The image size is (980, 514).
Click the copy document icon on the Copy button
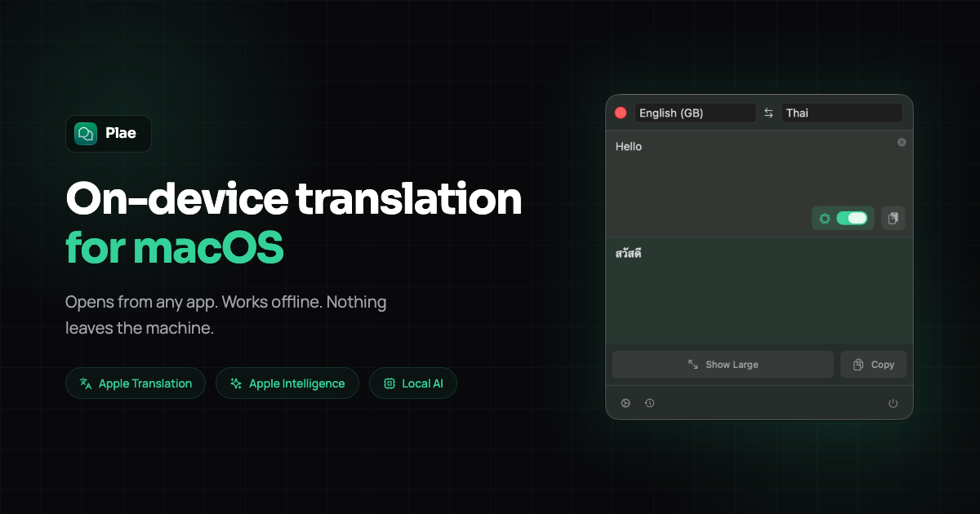(x=858, y=364)
